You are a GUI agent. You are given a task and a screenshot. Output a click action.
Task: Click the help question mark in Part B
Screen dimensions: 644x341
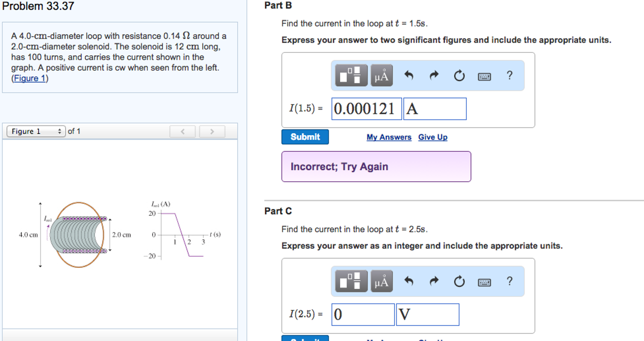tap(510, 76)
